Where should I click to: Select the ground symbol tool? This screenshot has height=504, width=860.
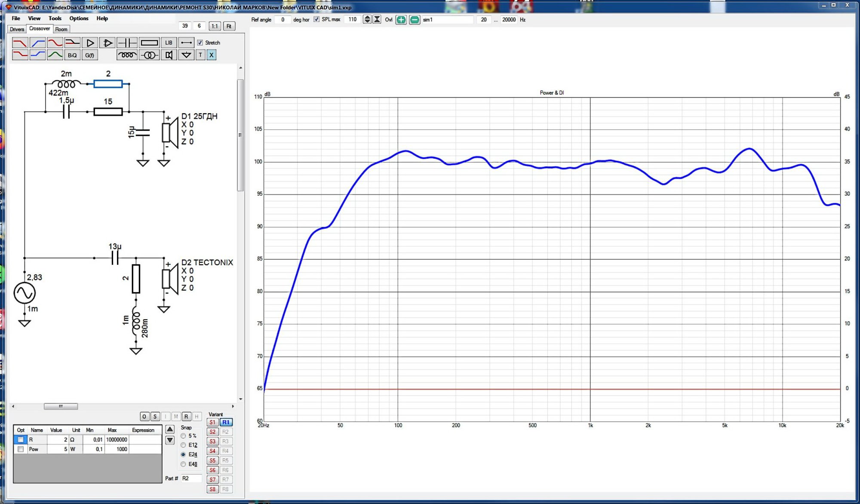pos(186,55)
